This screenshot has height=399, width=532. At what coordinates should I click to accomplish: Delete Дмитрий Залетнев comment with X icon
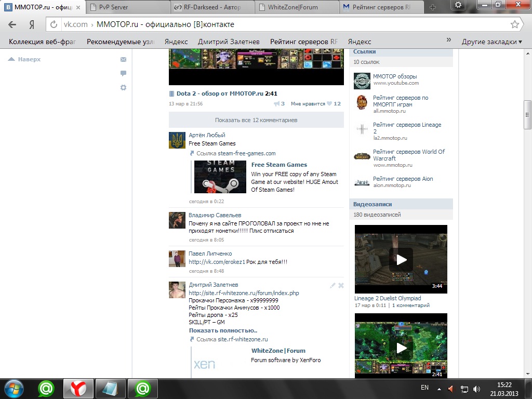(341, 286)
